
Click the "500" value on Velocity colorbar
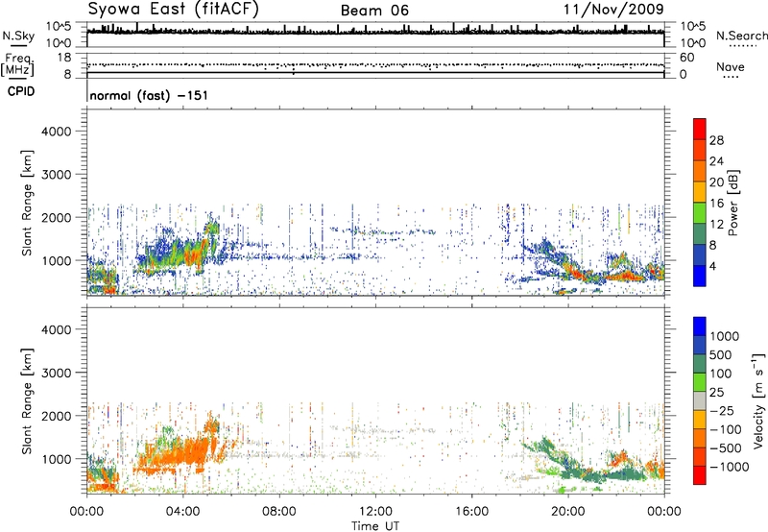721,355
